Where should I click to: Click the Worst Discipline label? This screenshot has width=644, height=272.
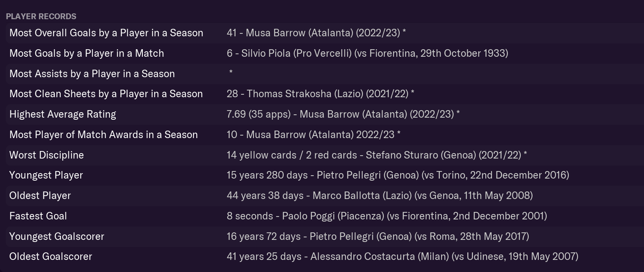pos(46,155)
